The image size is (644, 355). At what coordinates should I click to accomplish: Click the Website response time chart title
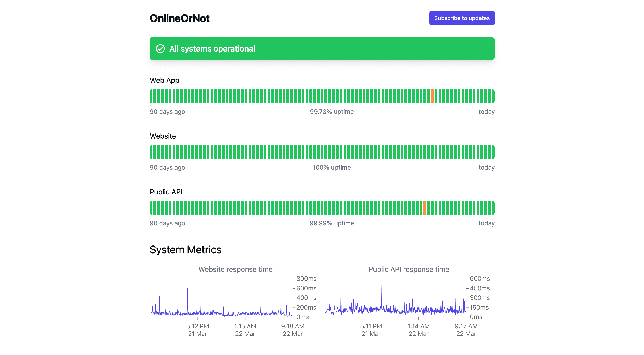point(235,269)
